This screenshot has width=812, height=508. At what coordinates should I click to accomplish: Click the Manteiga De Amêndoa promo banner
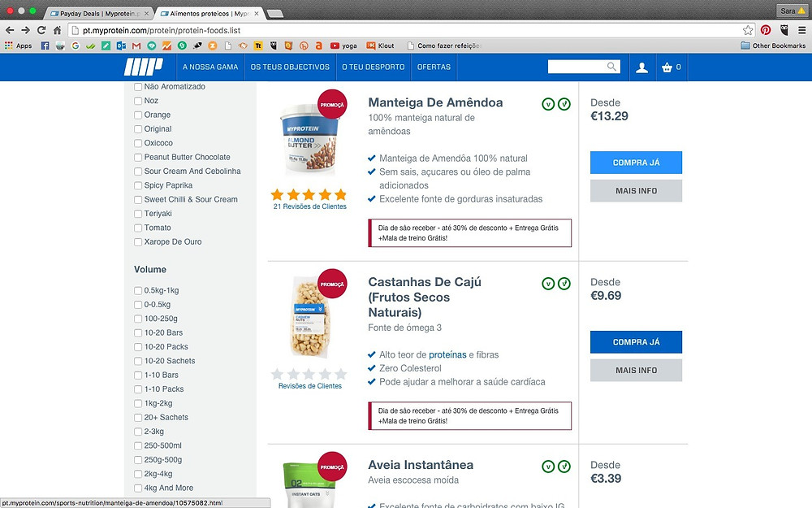[x=469, y=232]
